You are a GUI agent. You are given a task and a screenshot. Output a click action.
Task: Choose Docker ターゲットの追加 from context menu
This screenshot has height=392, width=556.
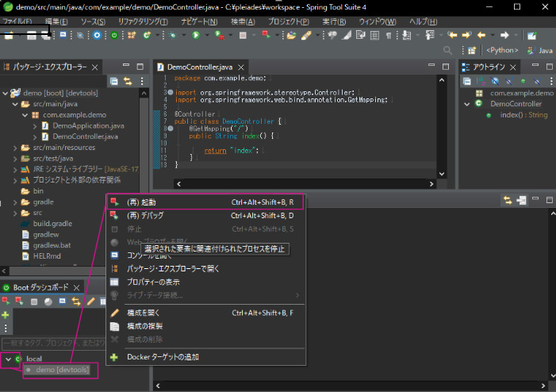pyautogui.click(x=205, y=357)
